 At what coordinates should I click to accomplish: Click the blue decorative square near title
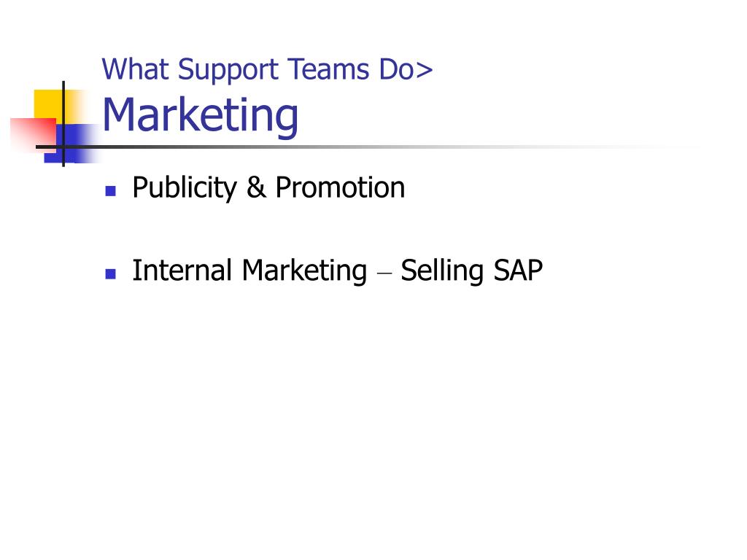(71, 144)
